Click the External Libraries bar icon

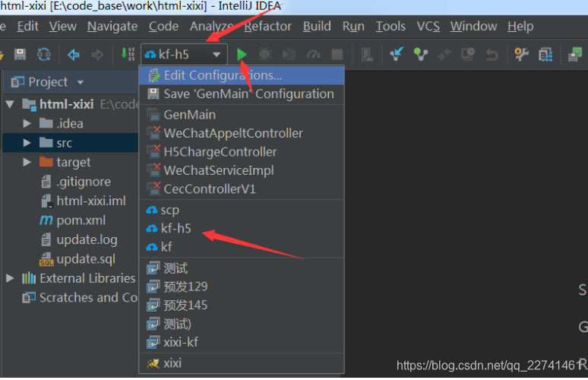(x=29, y=278)
